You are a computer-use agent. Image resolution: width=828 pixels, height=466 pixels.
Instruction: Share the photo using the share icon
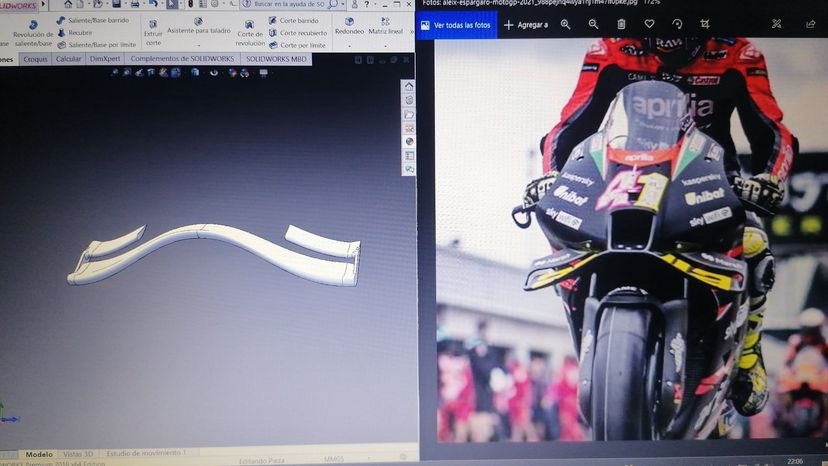coord(811,24)
